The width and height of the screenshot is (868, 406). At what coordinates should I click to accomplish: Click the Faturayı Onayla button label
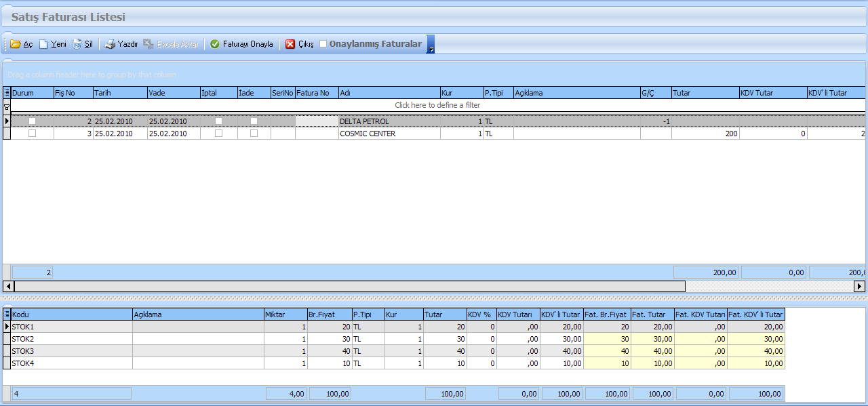click(248, 44)
